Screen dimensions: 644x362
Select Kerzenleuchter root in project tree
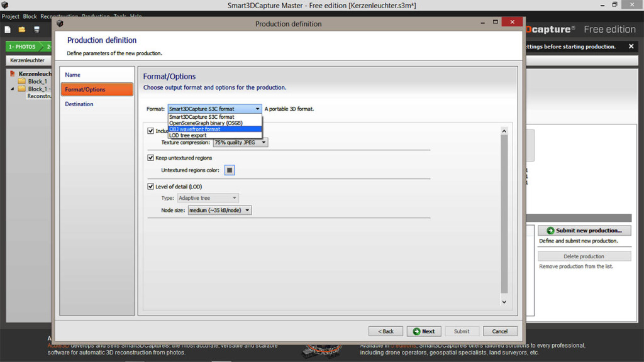click(x=35, y=74)
